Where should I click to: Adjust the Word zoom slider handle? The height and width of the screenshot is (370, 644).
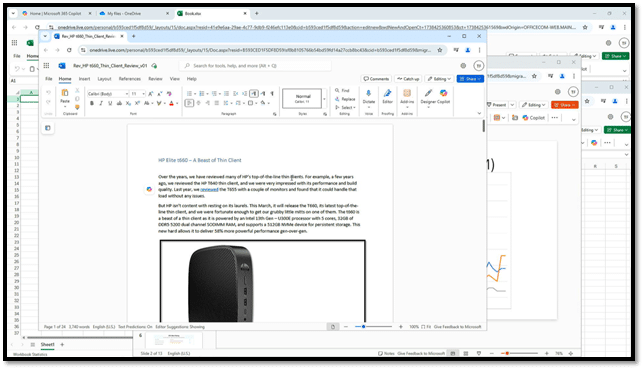tap(363, 327)
